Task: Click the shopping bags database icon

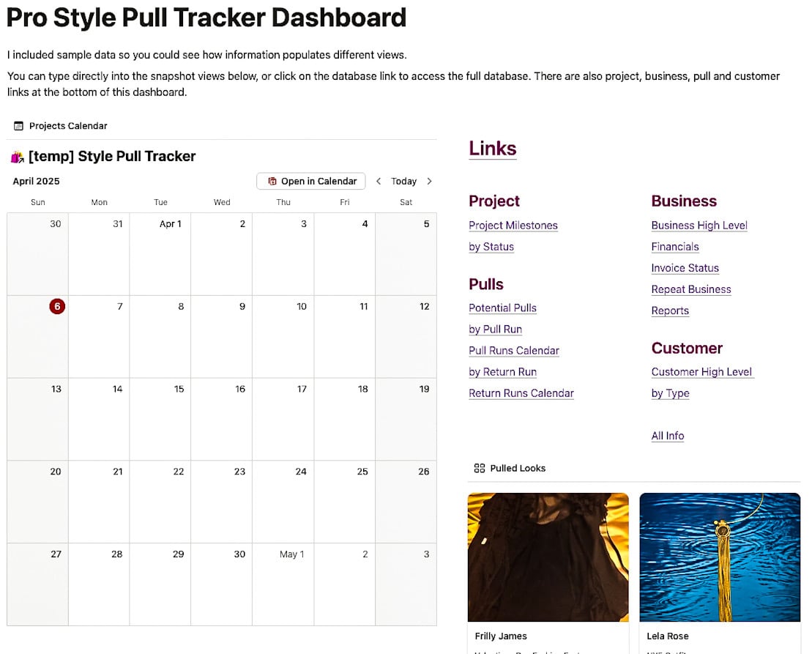Action: (x=17, y=157)
